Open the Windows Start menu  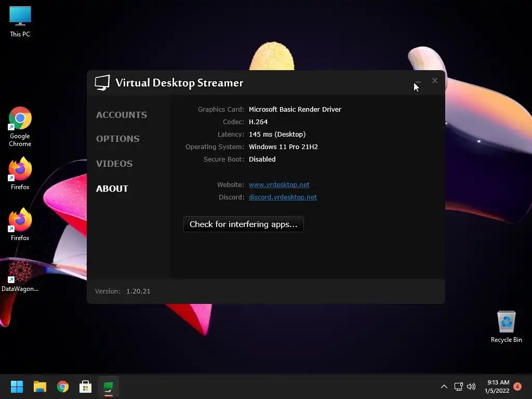[x=17, y=387]
